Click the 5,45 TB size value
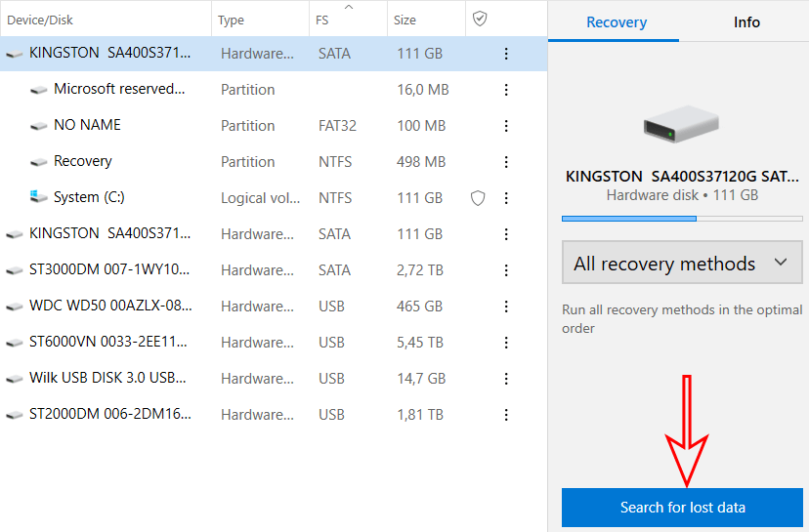 [x=420, y=343]
